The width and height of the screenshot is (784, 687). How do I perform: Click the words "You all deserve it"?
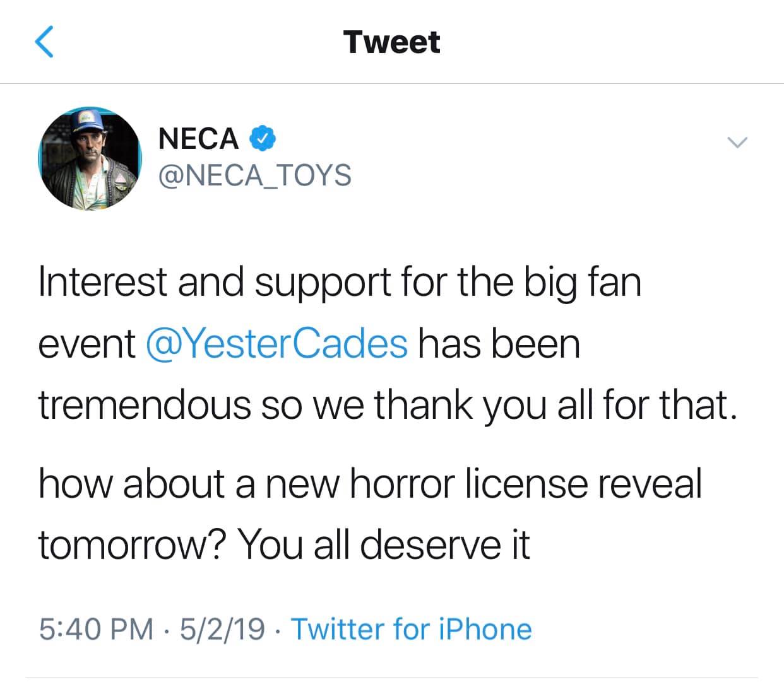tap(384, 544)
